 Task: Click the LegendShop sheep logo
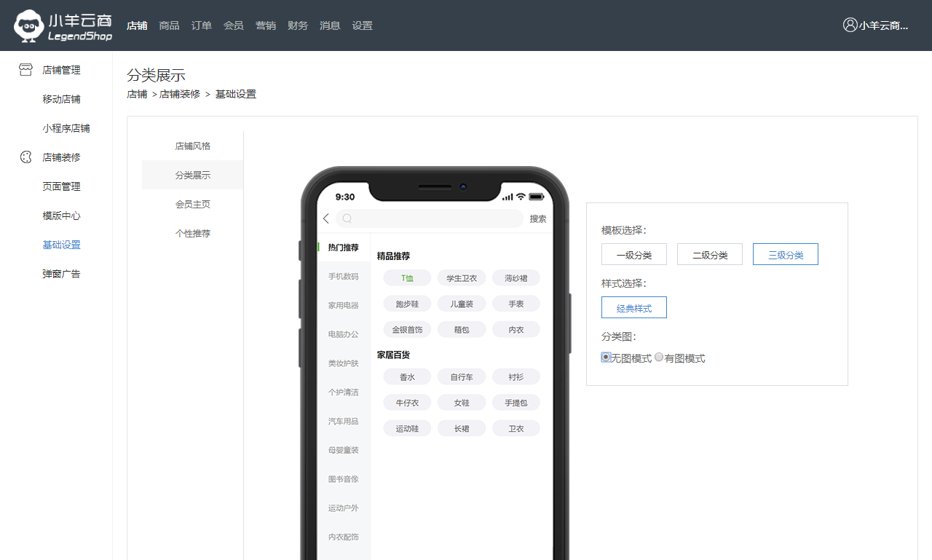(x=29, y=25)
